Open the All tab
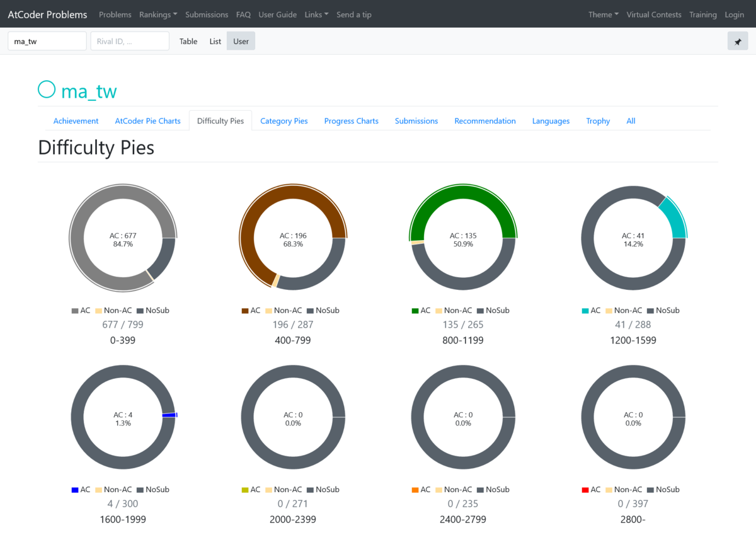Screen dimensions: 756x552 pos(631,121)
